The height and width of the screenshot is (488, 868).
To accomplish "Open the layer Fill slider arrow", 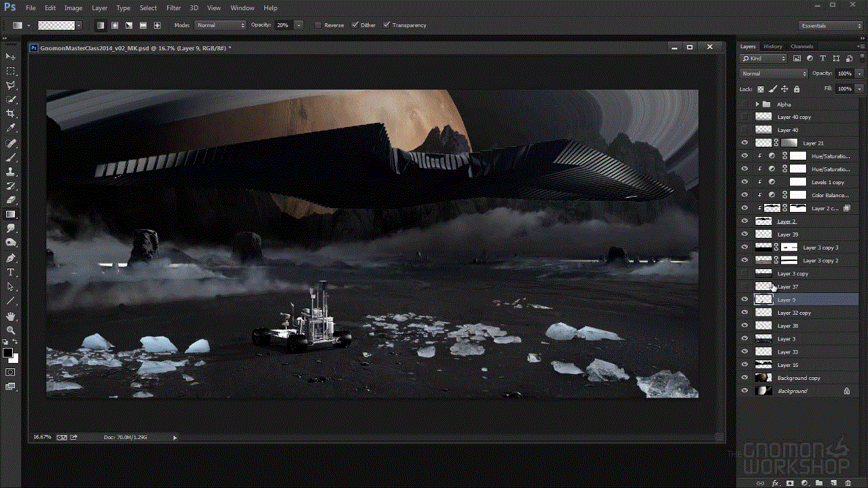I will 859,89.
